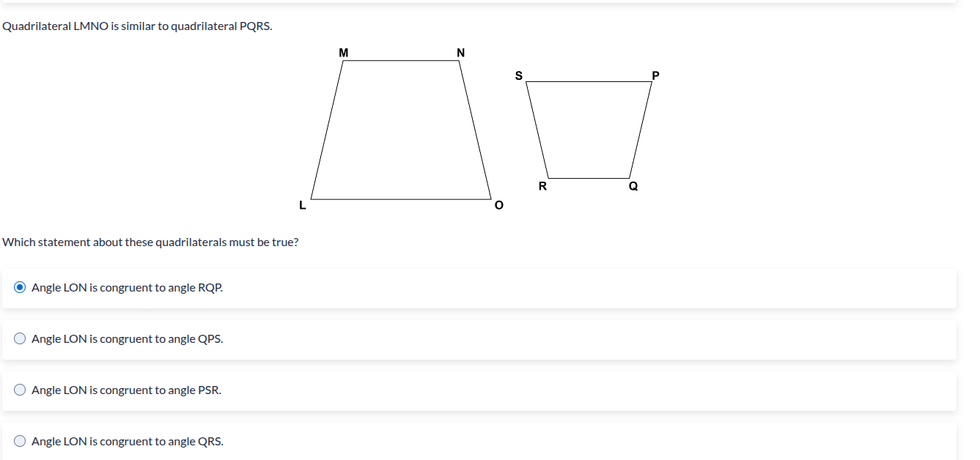Screen dimensions: 980x460
Task: Select answer "Angle LON is congruent to angle QPS"
Action: coord(127,338)
